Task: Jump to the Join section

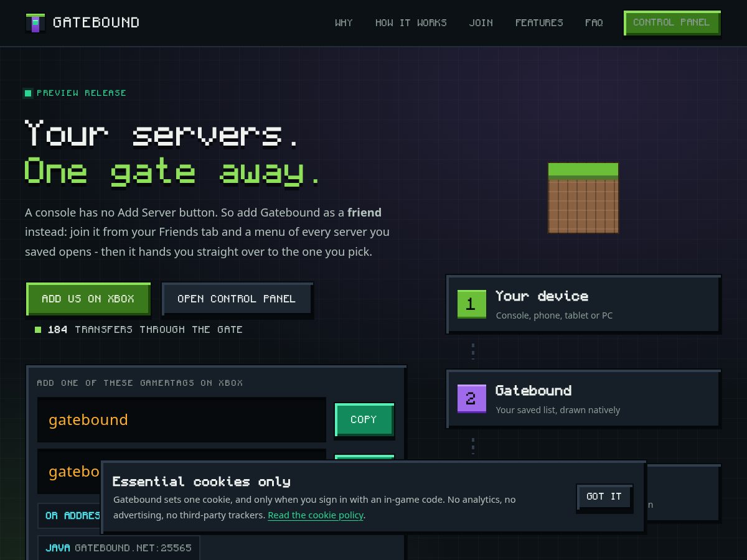Action: pos(481,23)
